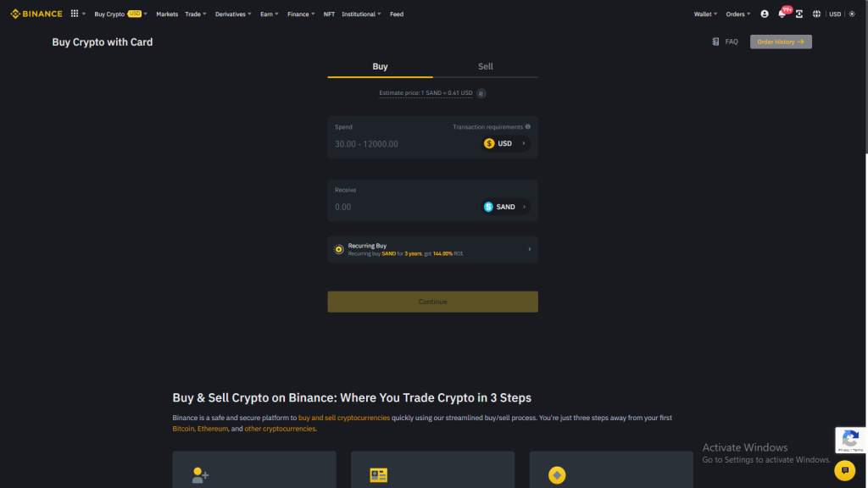Follow the Order History button
Screen dimensions: 868x488
780,42
